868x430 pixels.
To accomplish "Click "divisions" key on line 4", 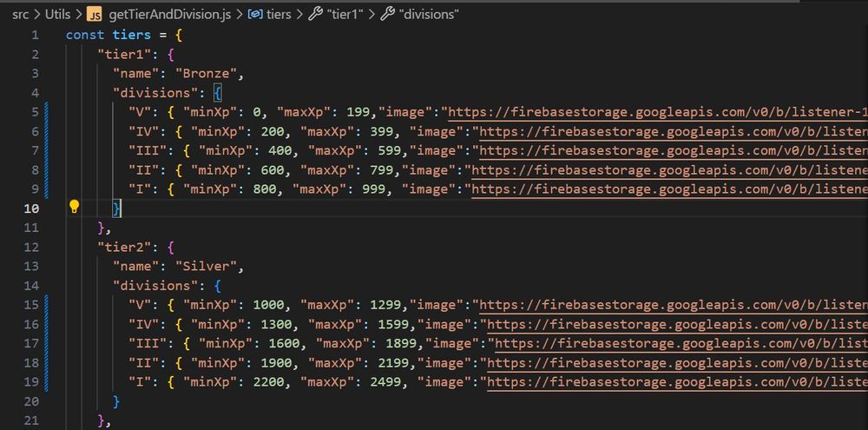I will coord(155,93).
